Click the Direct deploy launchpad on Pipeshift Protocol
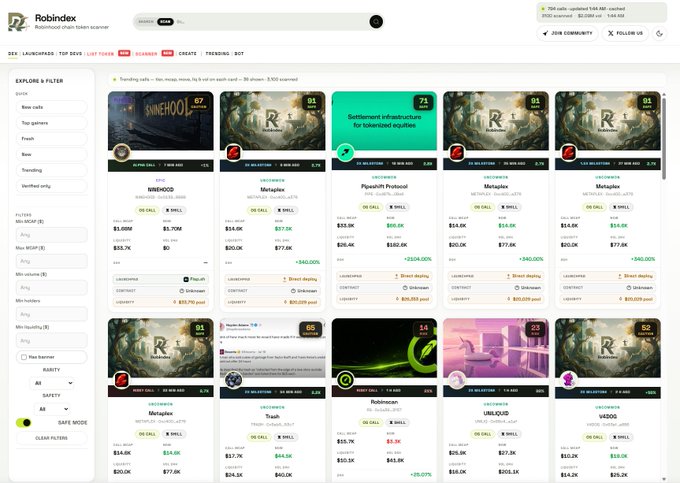This screenshot has height=483, width=680. [412, 276]
